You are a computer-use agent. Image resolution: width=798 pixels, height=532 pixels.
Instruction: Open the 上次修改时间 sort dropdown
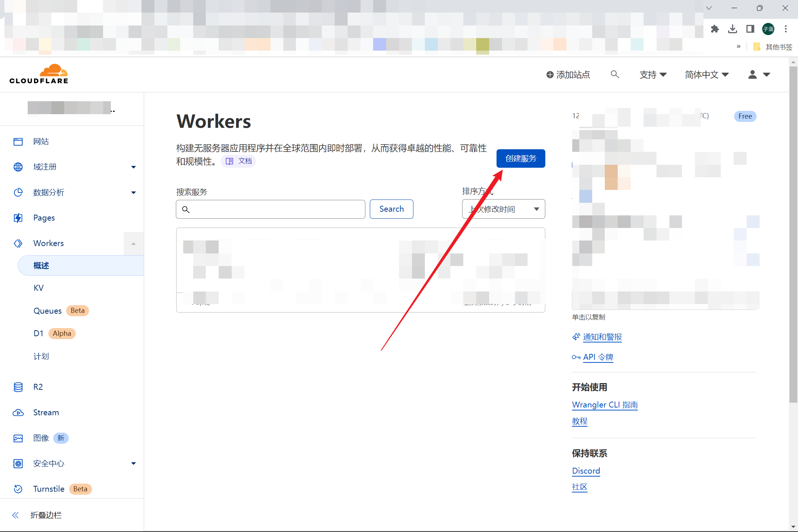(x=504, y=209)
